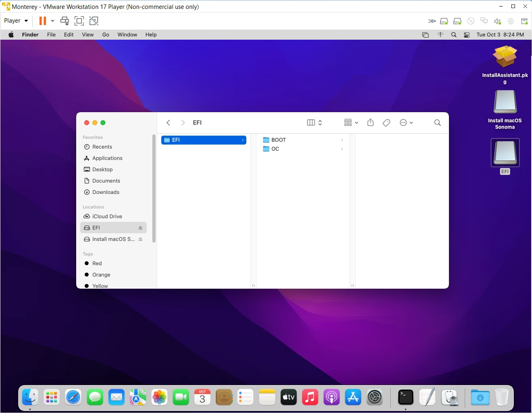Open the item grouping dropdown in Finder toolbar

(x=350, y=122)
